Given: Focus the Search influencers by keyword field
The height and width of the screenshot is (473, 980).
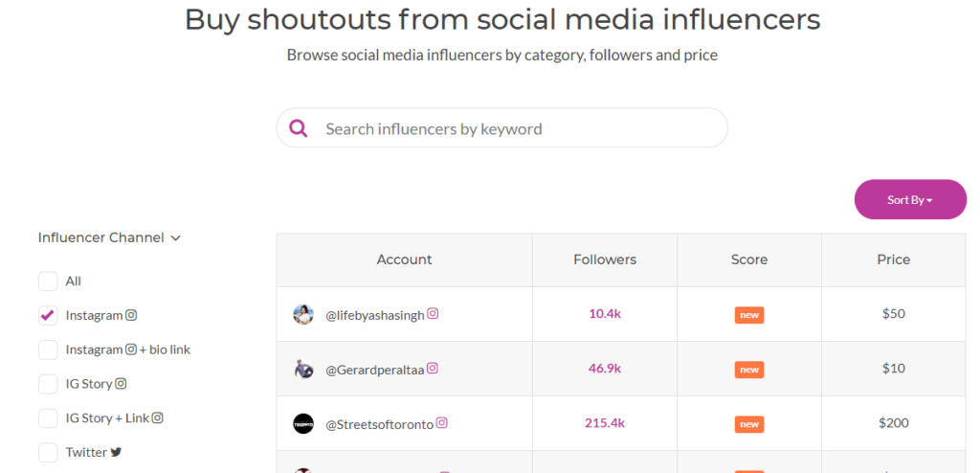Looking at the screenshot, I should click(x=517, y=128).
